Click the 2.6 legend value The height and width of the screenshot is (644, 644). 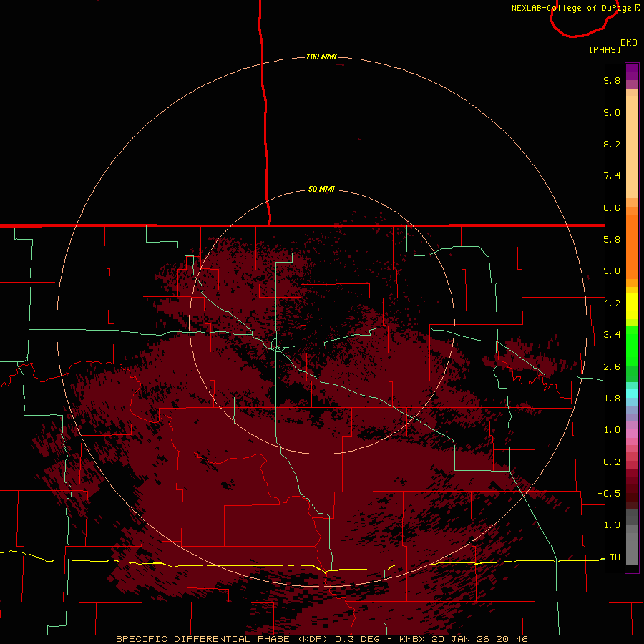pyautogui.click(x=612, y=367)
